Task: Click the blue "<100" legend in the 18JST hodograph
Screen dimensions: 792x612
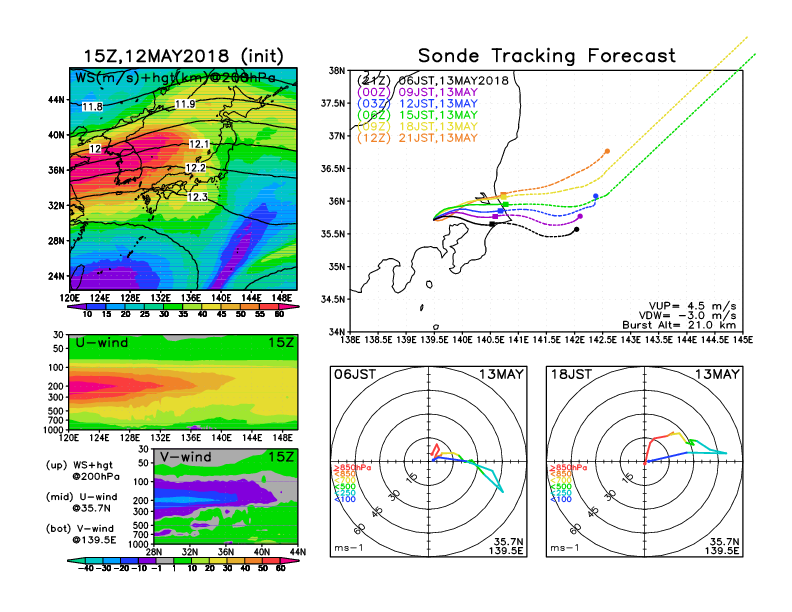Action: (561, 499)
